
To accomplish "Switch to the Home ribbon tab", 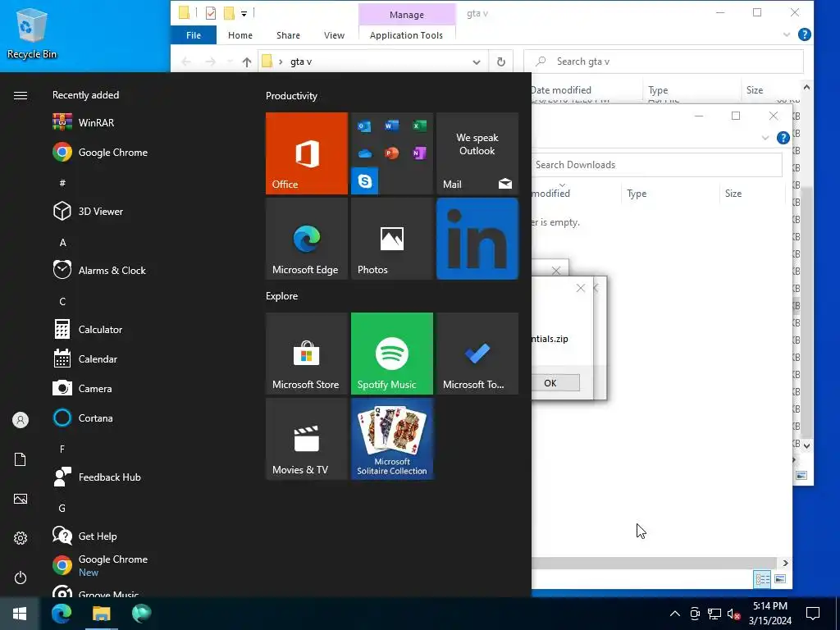I will click(240, 35).
